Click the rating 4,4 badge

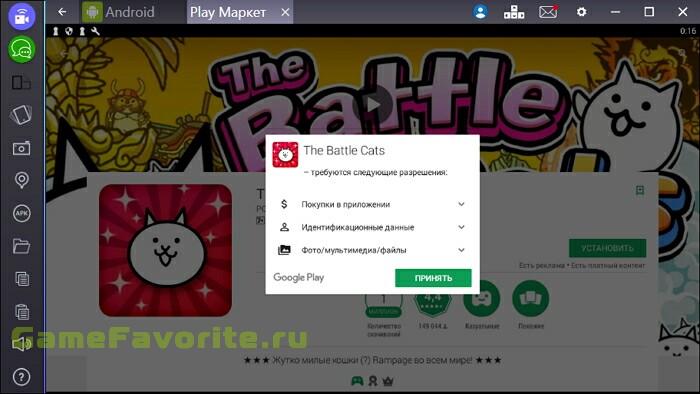[x=433, y=303]
